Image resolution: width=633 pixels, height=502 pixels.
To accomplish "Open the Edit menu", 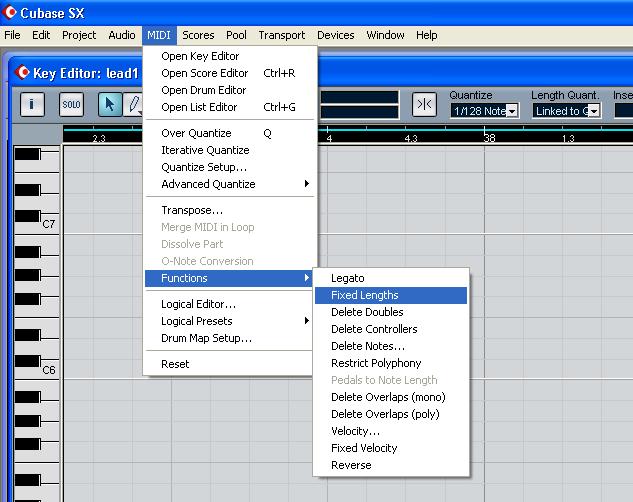I will (41, 35).
